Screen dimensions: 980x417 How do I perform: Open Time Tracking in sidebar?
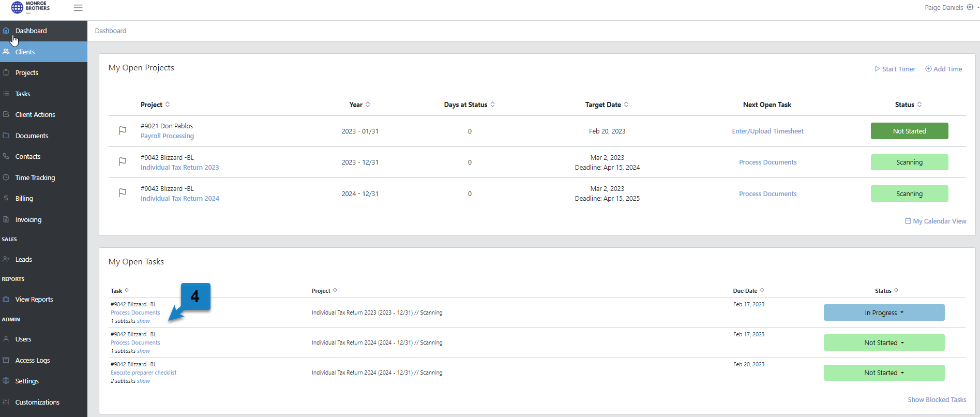35,177
